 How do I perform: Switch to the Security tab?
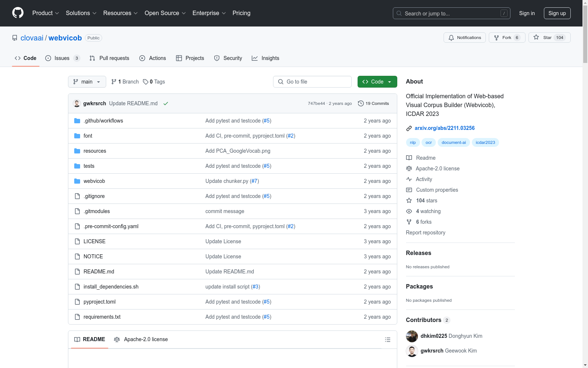click(x=228, y=58)
